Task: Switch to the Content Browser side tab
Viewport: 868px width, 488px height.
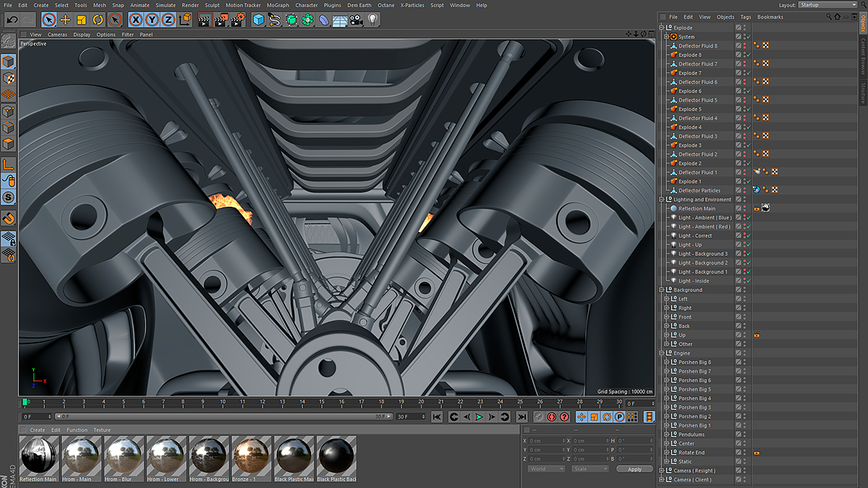Action: [863, 56]
